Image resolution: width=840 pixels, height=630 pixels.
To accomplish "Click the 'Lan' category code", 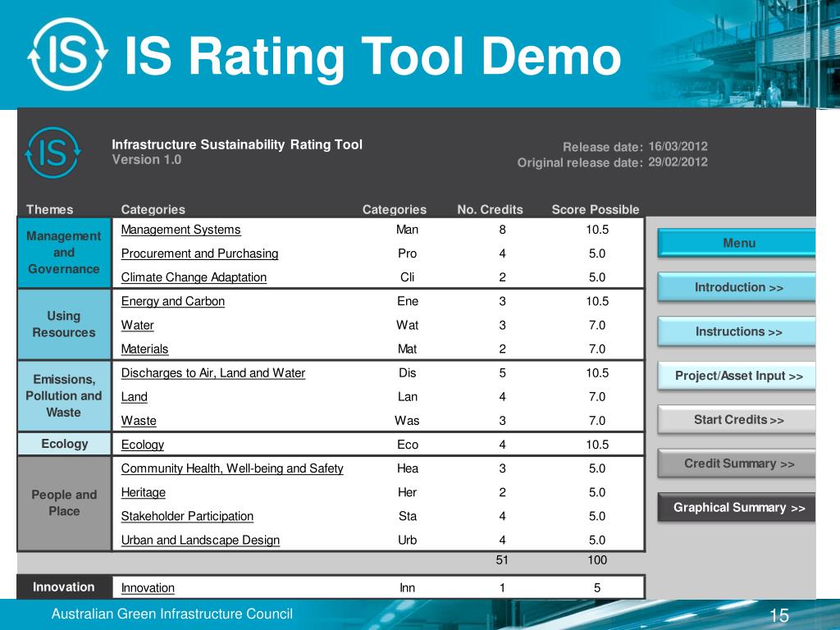I will [x=407, y=397].
